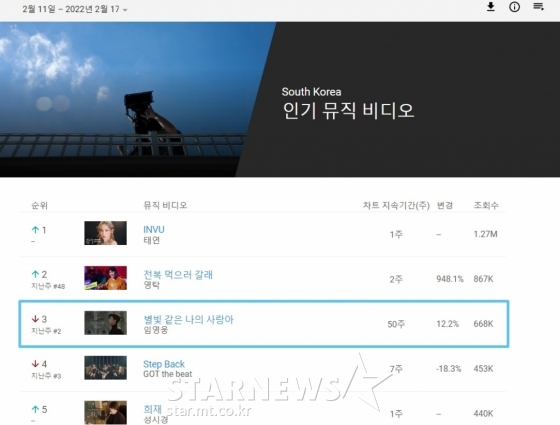Click the 차트 지속기간(주) column header
Screen dimensions: 560x425
[x=396, y=205]
